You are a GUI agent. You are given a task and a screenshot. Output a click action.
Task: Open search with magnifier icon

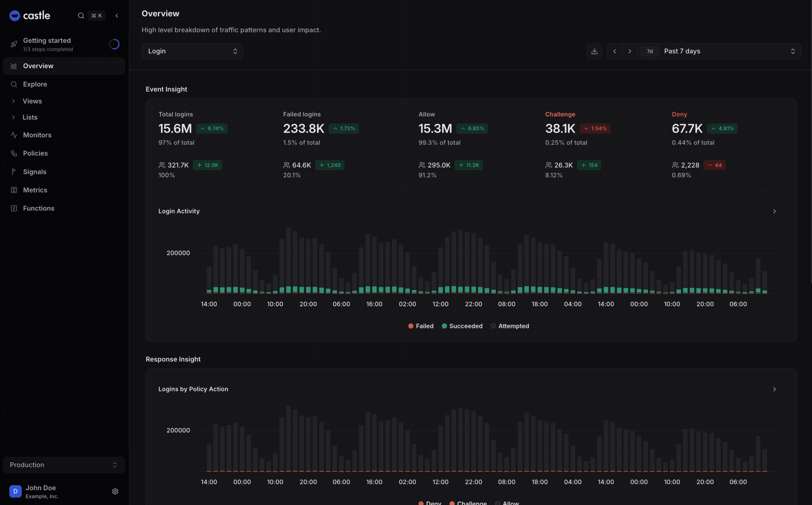tap(81, 16)
